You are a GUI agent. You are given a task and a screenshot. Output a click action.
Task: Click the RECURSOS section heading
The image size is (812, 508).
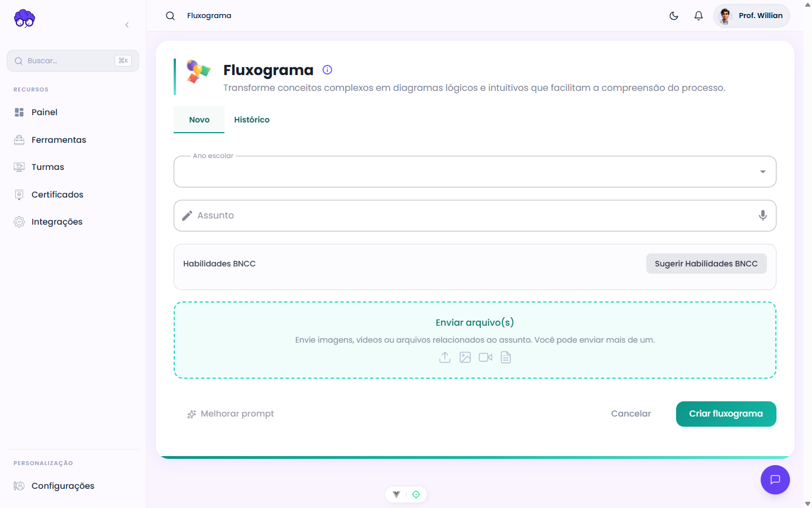(x=31, y=90)
